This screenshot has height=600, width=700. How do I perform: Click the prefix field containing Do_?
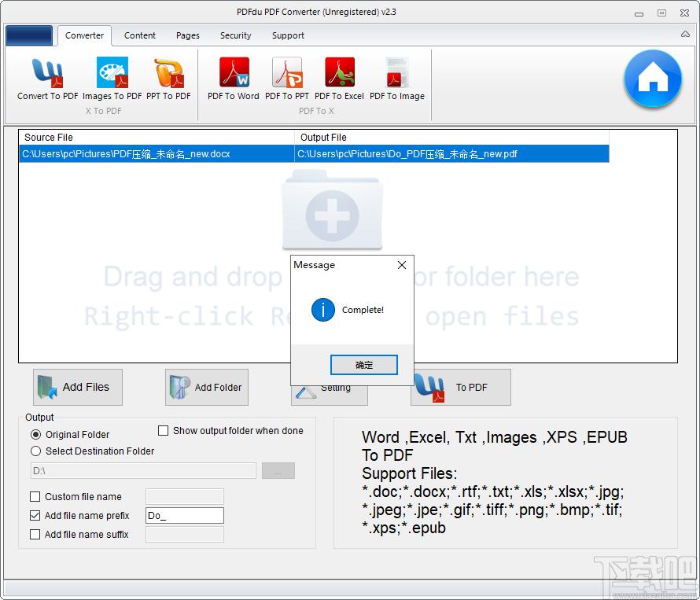pyautogui.click(x=185, y=515)
